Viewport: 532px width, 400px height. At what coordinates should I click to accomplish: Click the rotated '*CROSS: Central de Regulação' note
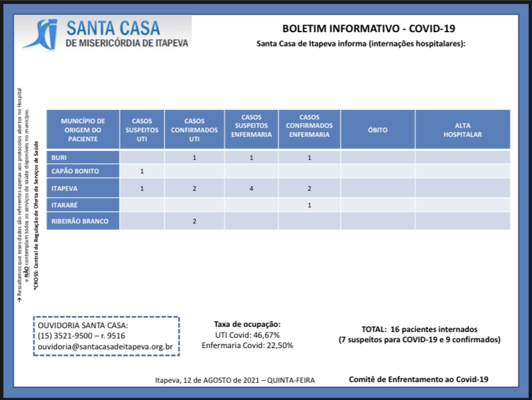coord(37,215)
